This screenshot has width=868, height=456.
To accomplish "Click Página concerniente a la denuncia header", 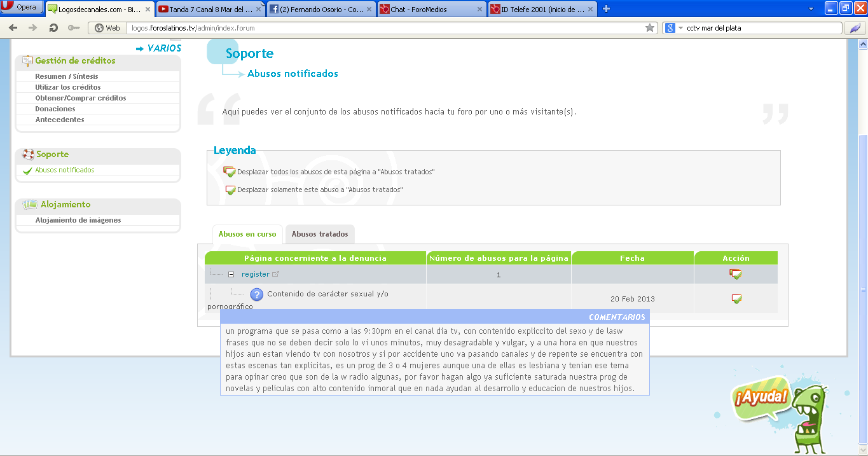I will 315,258.
